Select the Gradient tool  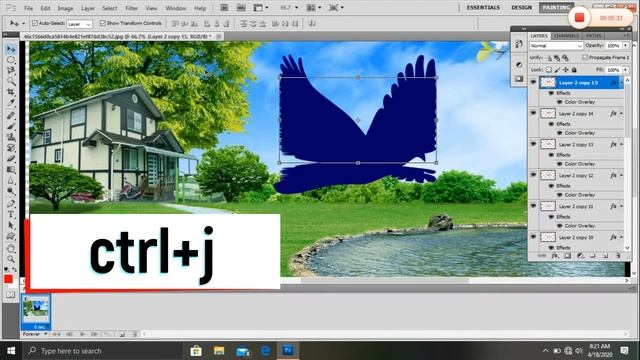[x=11, y=169]
